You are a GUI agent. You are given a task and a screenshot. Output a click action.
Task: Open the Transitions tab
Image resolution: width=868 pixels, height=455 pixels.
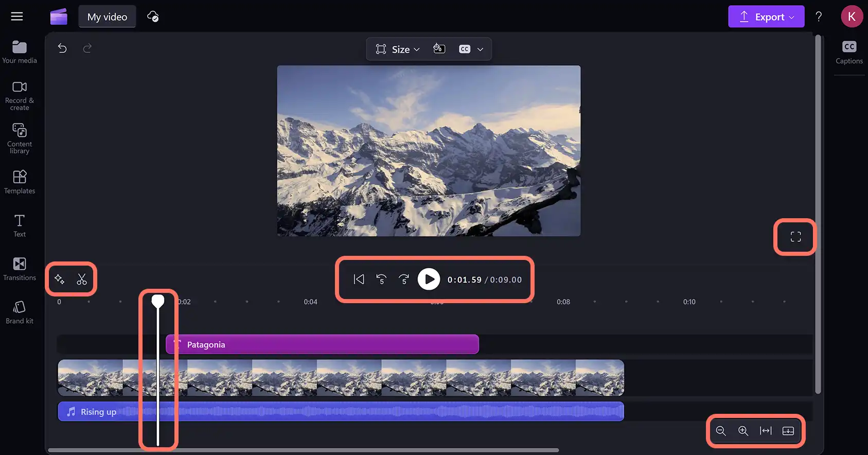click(20, 269)
